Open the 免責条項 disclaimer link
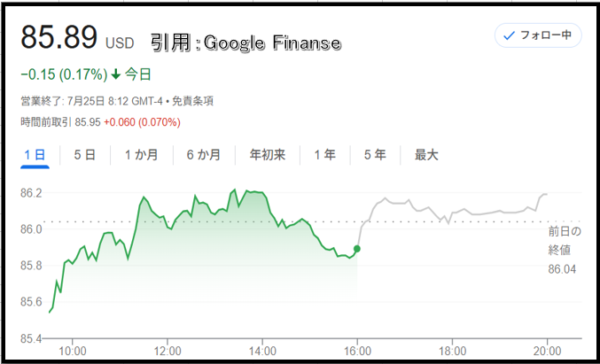Viewport: 600px width, 364px height. pos(192,101)
